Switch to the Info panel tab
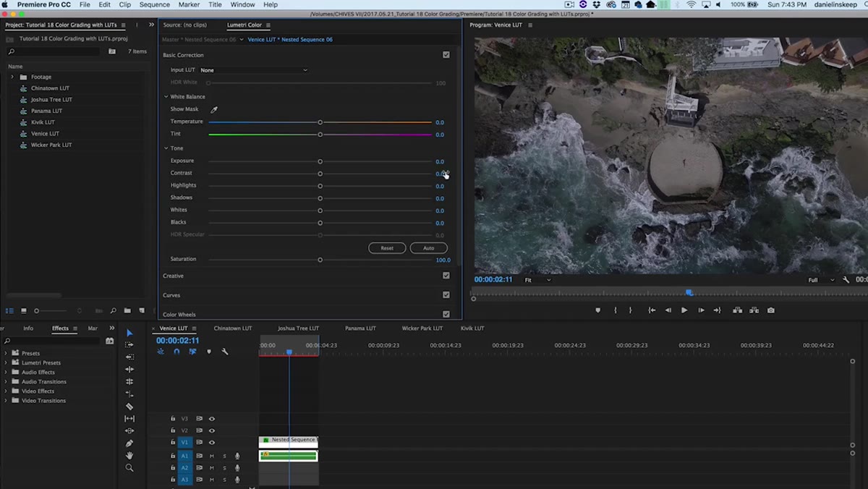Viewport: 868px width, 489px height. (28, 328)
